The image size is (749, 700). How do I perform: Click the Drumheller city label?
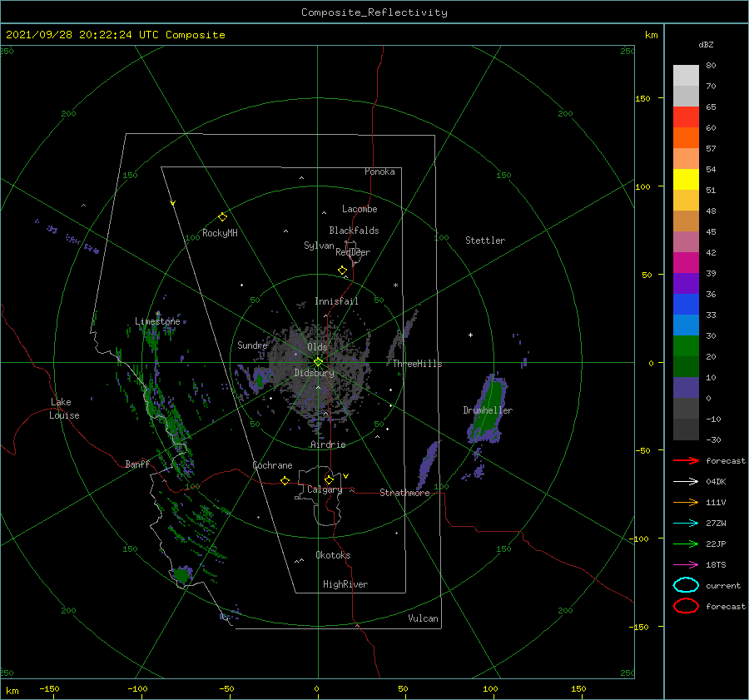click(488, 410)
